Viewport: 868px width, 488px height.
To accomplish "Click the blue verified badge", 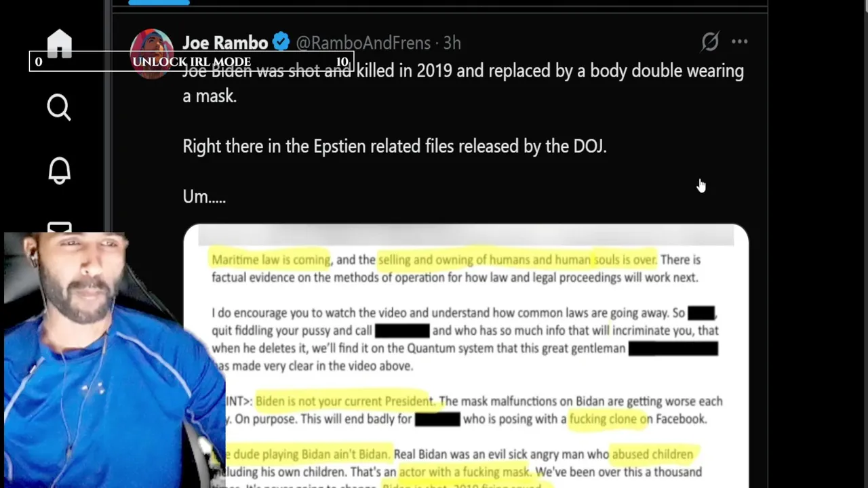I will click(281, 43).
